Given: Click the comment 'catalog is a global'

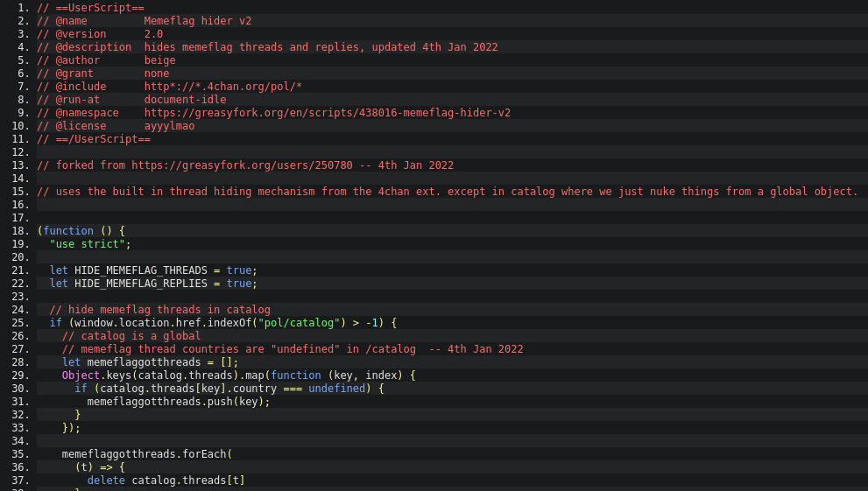Looking at the screenshot, I should [131, 336].
